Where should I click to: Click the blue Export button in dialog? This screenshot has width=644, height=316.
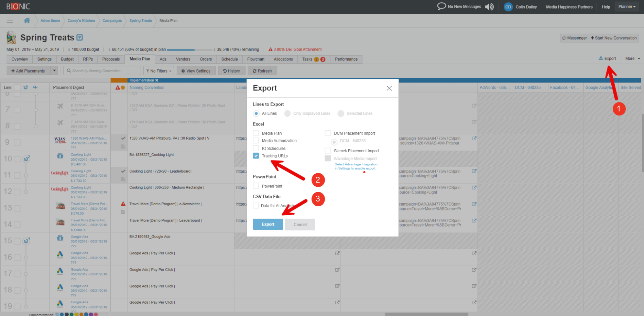point(268,224)
